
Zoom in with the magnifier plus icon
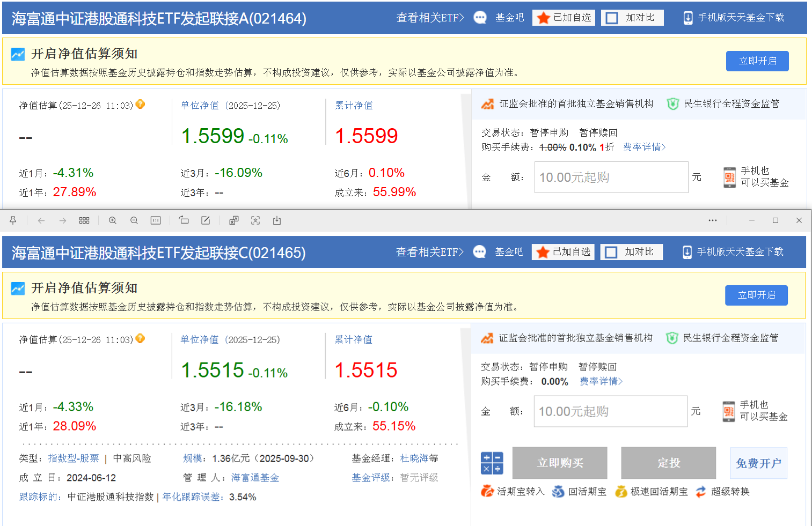coord(113,220)
